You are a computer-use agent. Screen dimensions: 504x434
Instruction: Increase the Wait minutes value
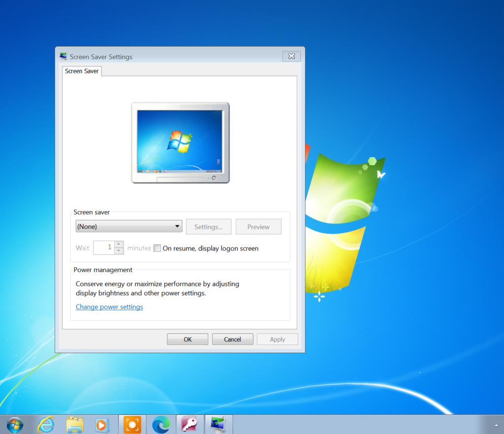tap(119, 245)
